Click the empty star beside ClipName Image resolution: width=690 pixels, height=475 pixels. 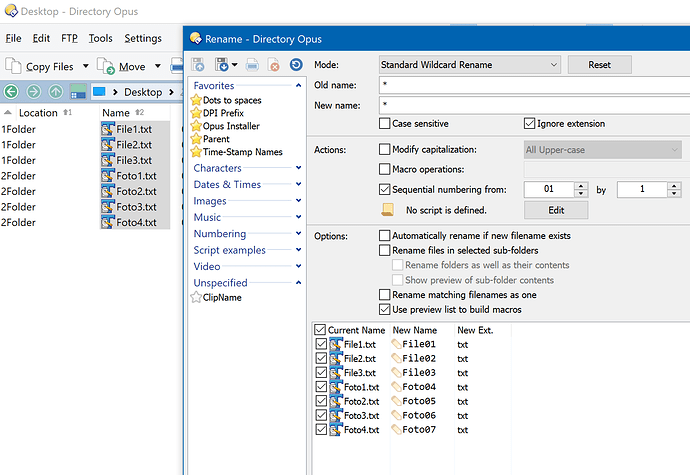pos(196,297)
